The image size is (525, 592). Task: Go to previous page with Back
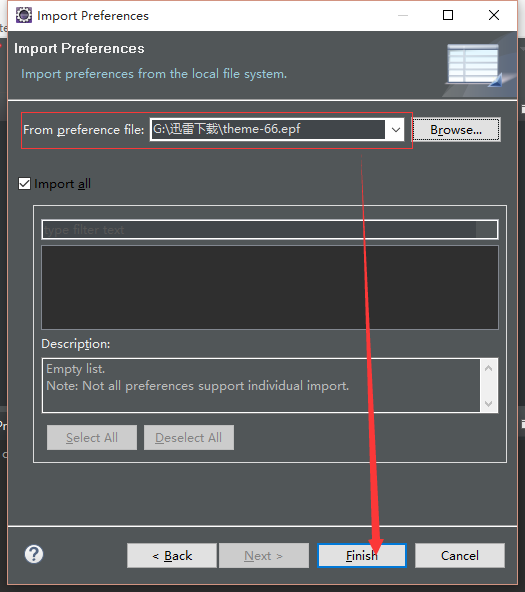[x=172, y=555]
